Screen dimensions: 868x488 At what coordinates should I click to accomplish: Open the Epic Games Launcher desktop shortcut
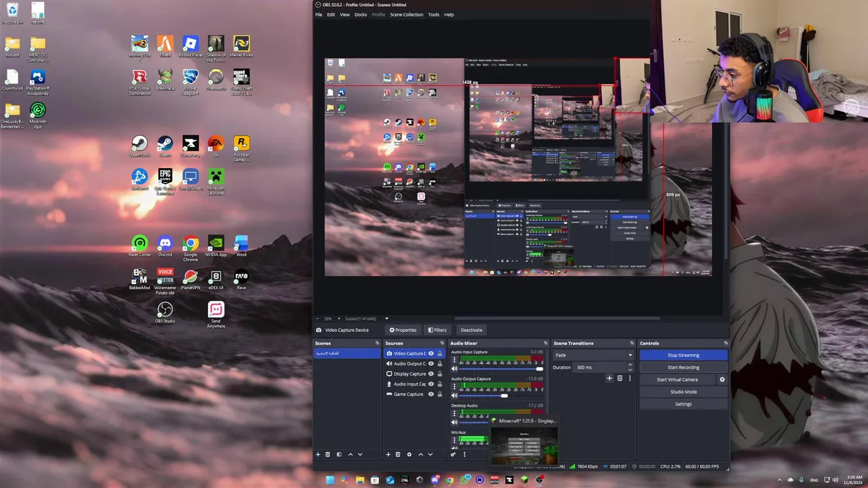click(165, 181)
